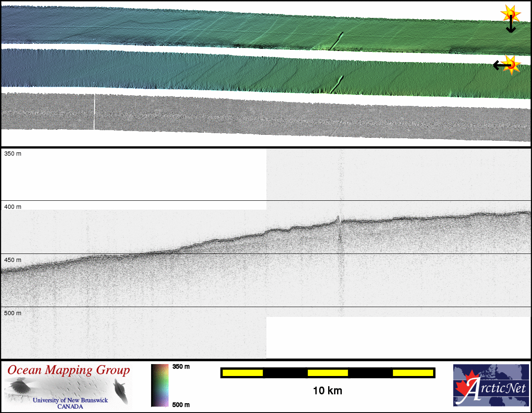Click the seabed spike in the sub-bottom profile

click(338, 219)
